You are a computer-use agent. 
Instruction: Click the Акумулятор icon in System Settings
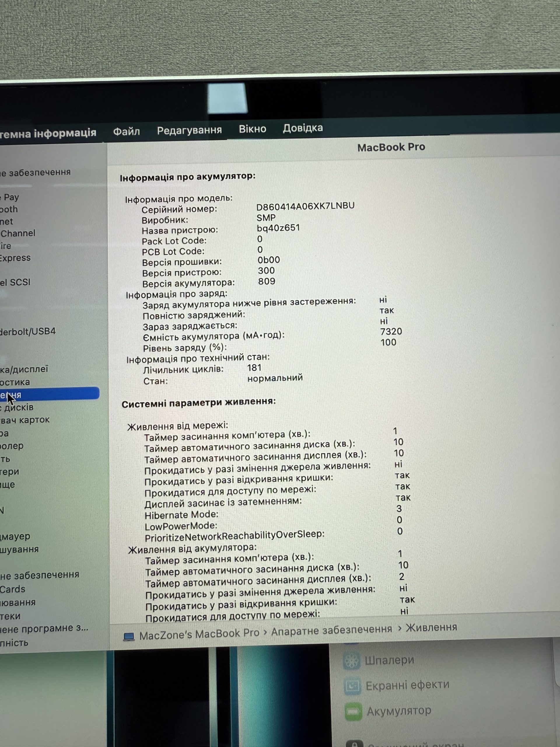click(353, 711)
